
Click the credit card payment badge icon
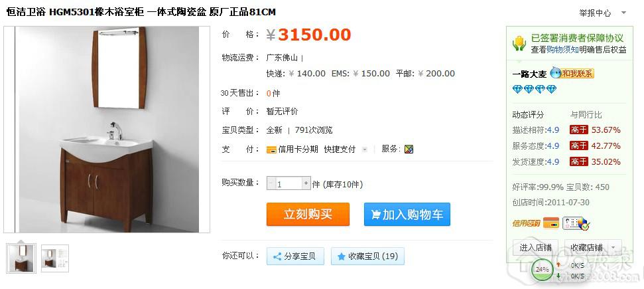click(550, 223)
